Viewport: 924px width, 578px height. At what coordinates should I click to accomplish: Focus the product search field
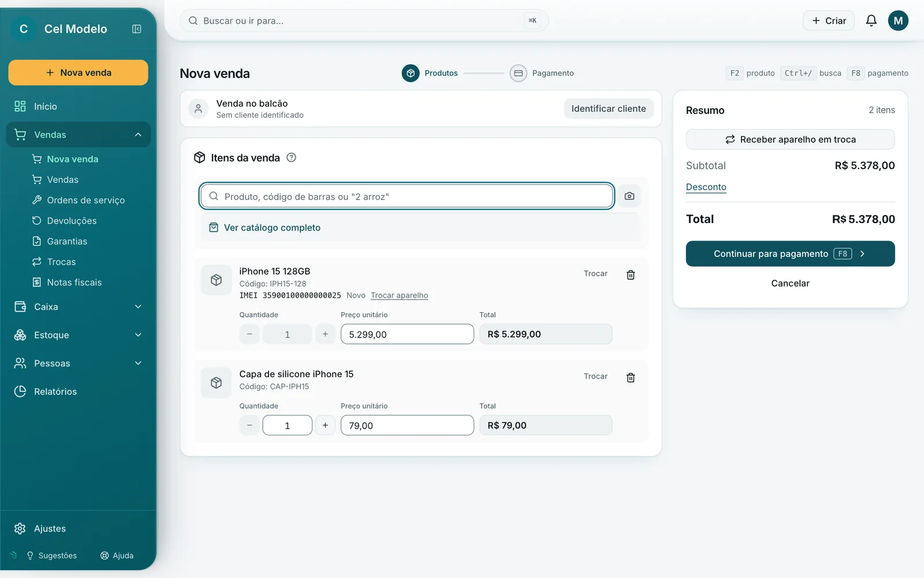click(407, 197)
